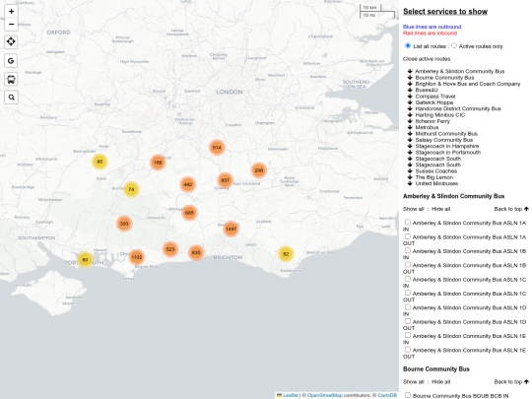The height and width of the screenshot is (399, 532).
Task: Select Active routes only radio button
Action: point(454,45)
